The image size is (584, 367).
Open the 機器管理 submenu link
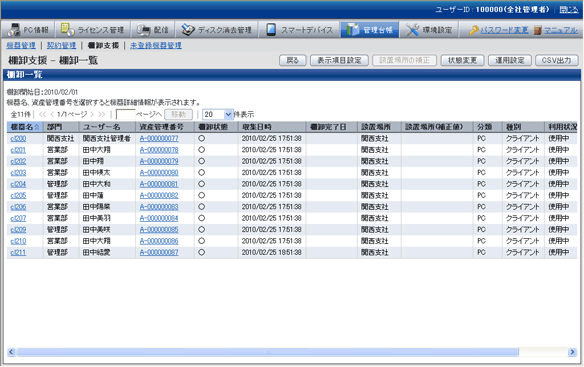[x=21, y=45]
